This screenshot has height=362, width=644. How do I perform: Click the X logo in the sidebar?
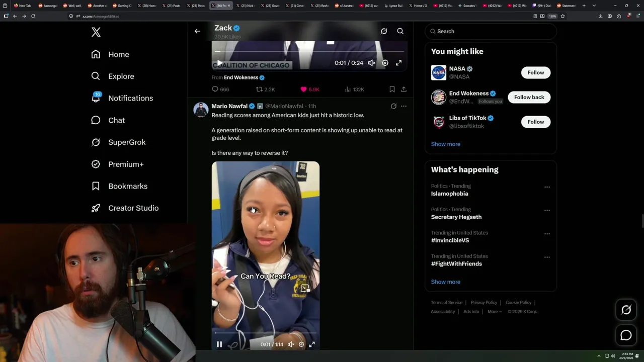tap(96, 32)
